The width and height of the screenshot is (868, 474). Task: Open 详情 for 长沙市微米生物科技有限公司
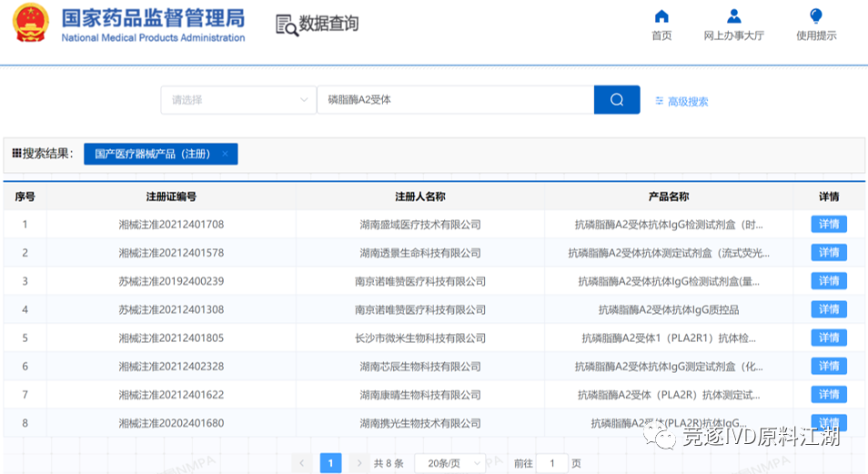point(828,338)
